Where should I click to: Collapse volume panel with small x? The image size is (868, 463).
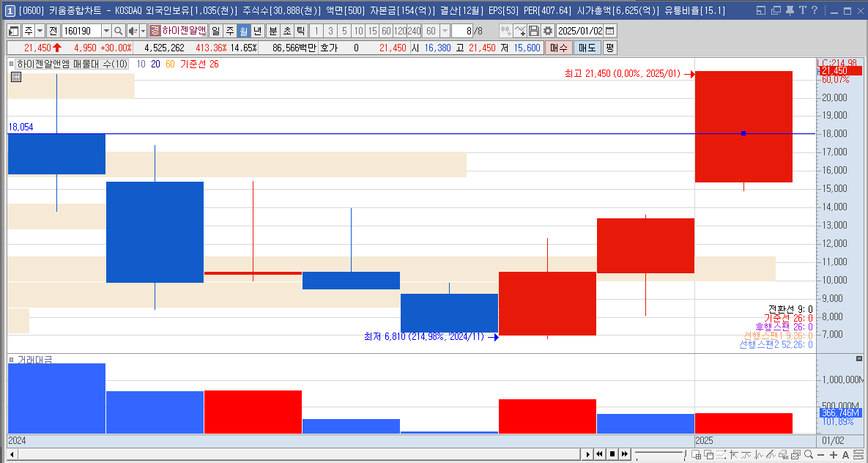pyautogui.click(x=859, y=359)
